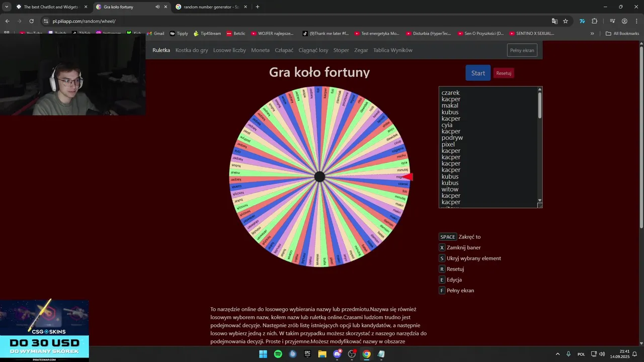Open the Sen O Przyszłości bookmark
The image size is (644, 362).
480,34
